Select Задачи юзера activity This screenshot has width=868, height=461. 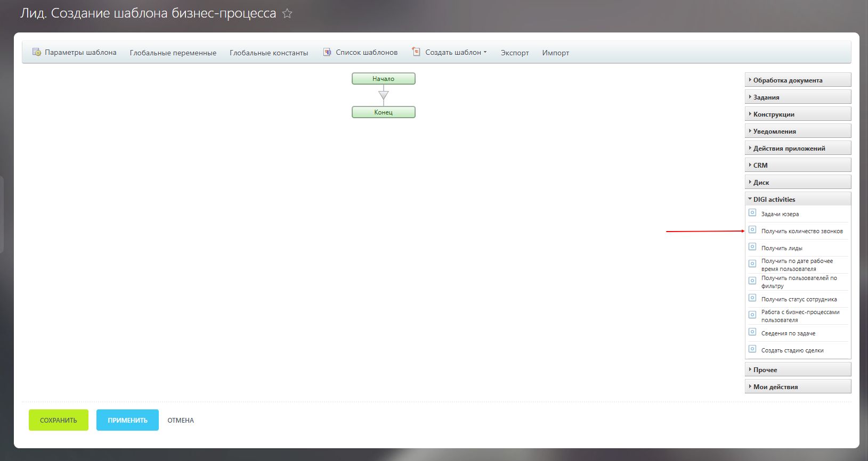(780, 214)
